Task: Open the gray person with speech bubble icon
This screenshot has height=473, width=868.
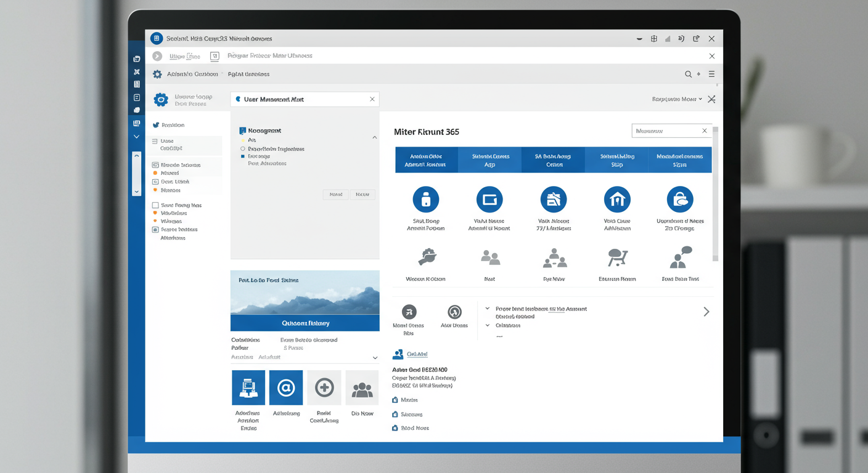Action: point(681,257)
